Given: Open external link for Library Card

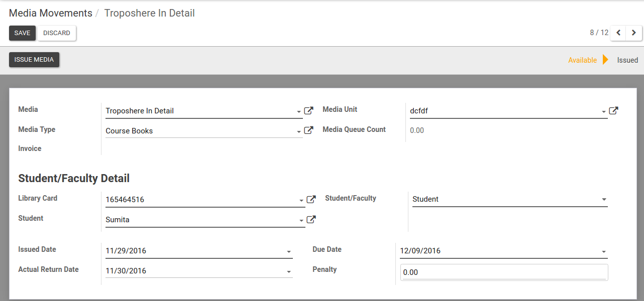Looking at the screenshot, I should click(311, 200).
